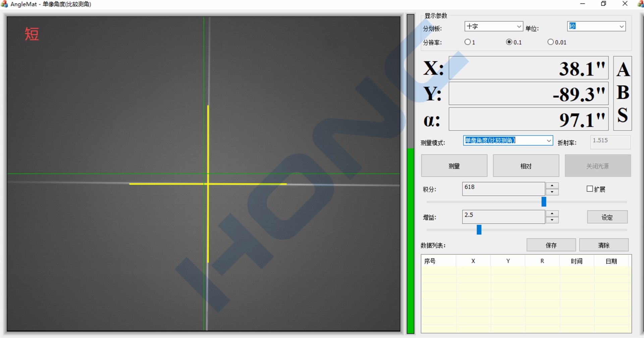
Task: Click the 设定 settings button
Action: tap(607, 217)
